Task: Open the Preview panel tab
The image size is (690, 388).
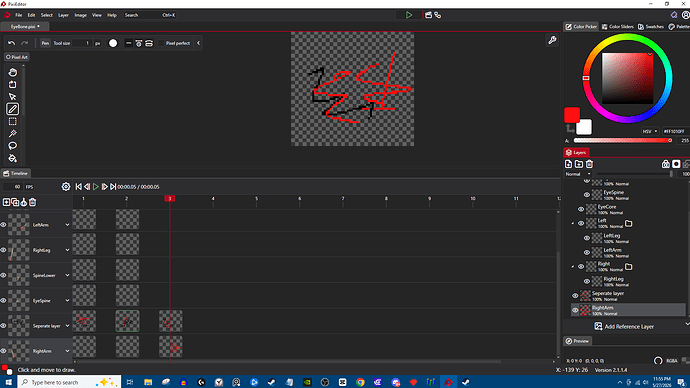Action: pos(577,341)
